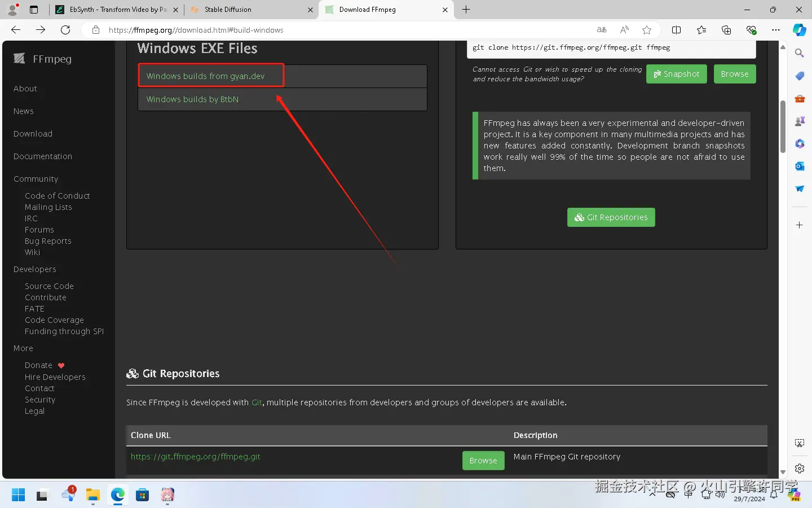The width and height of the screenshot is (812, 508).
Task: Open sidebar Outlook icon
Action: [800, 166]
